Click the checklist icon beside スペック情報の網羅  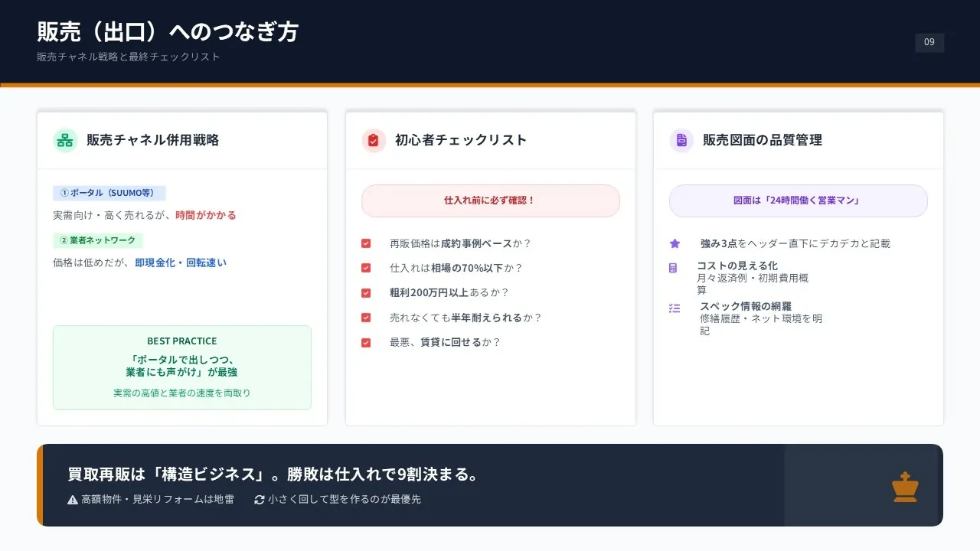tap(675, 308)
